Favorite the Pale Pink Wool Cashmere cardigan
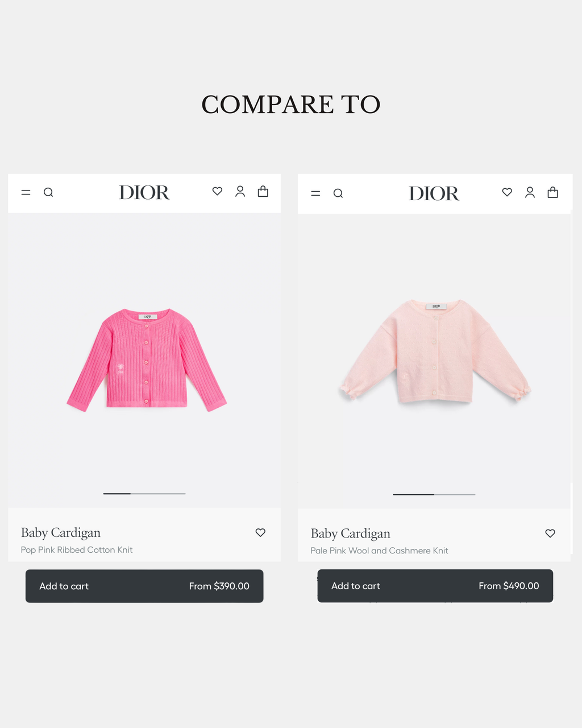 (550, 533)
